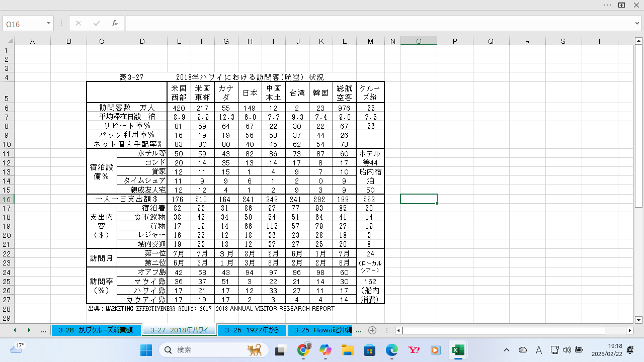Open ribbon display options button
The image size is (644, 362).
coord(622,5)
